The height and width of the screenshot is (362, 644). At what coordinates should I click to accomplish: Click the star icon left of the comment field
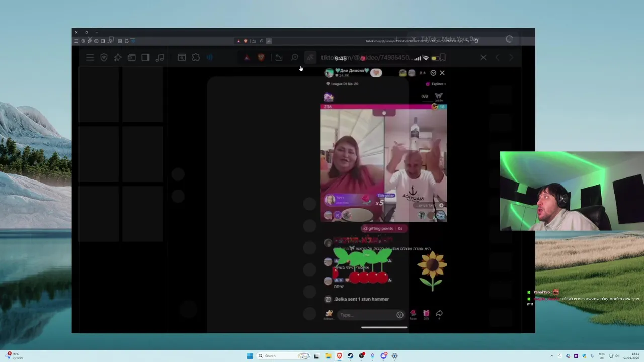[x=329, y=315]
